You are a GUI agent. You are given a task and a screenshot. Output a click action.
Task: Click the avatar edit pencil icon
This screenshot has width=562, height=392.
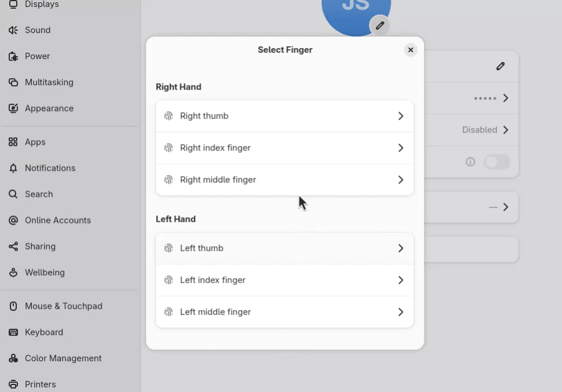380,25
